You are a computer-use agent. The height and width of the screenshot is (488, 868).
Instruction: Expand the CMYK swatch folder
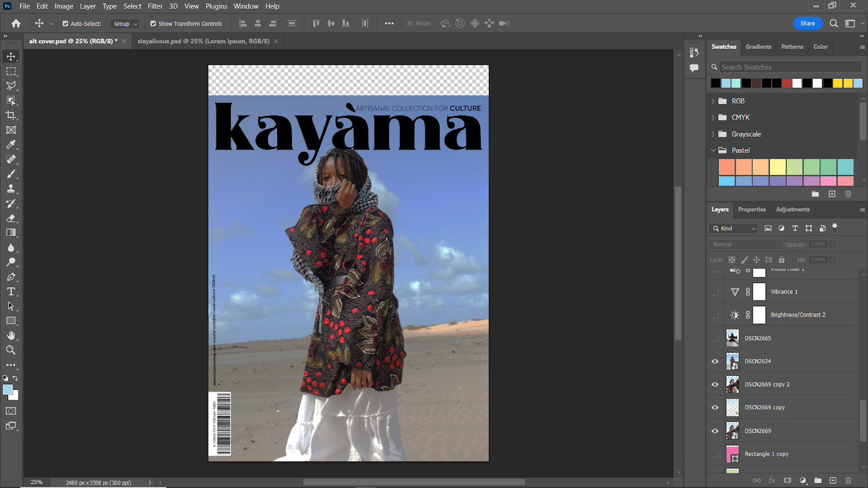coord(713,118)
